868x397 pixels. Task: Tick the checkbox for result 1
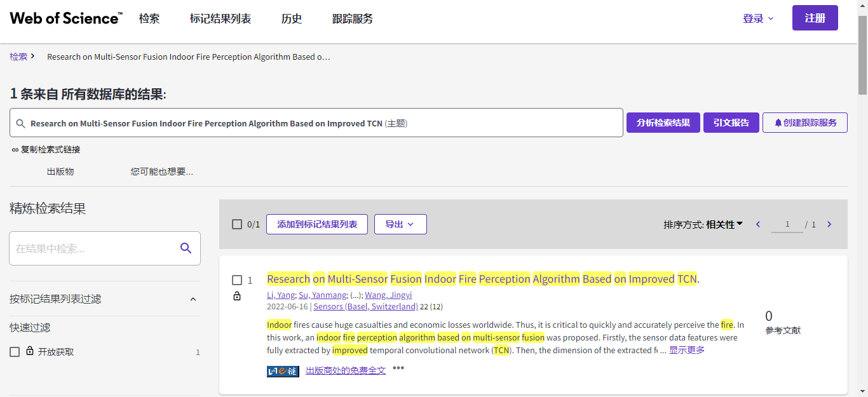[x=237, y=280]
